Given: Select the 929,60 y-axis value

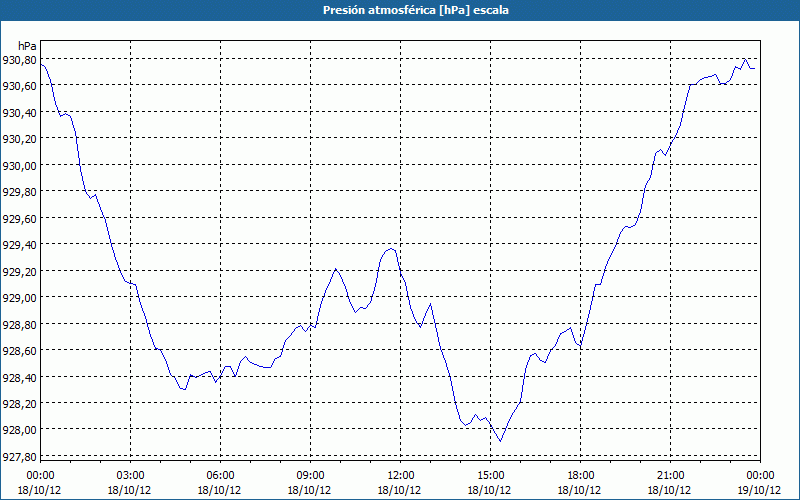Looking at the screenshot, I should pos(19,218).
